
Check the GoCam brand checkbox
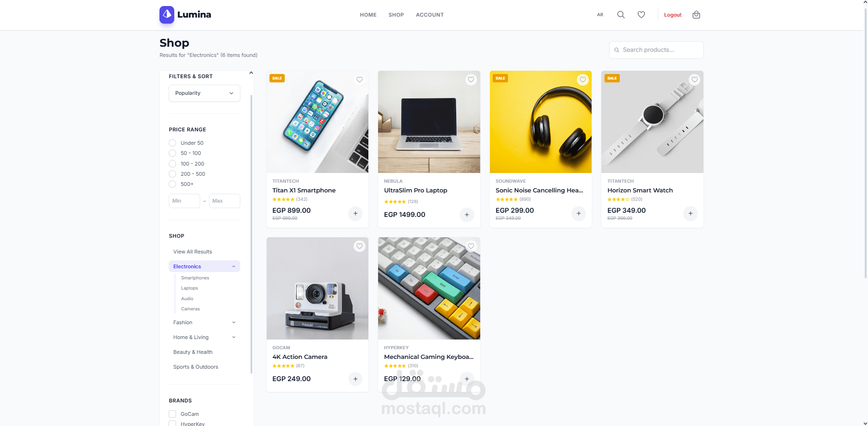(172, 414)
